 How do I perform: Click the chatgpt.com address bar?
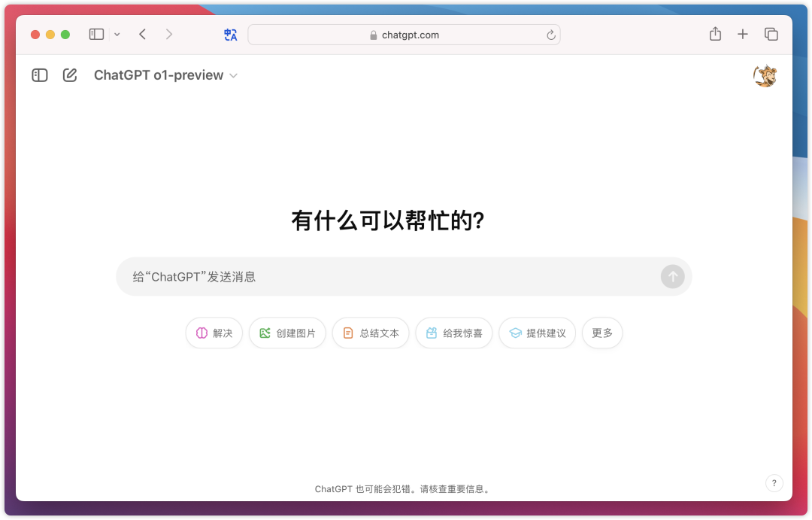404,35
